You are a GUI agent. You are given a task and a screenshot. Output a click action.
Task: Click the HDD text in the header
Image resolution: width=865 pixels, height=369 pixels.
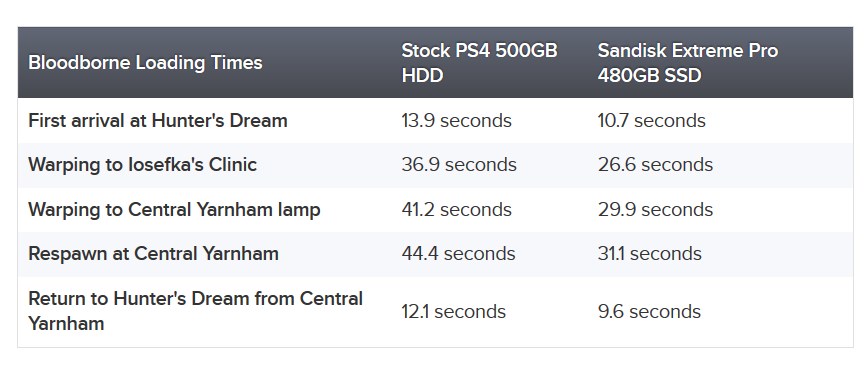[x=422, y=76]
